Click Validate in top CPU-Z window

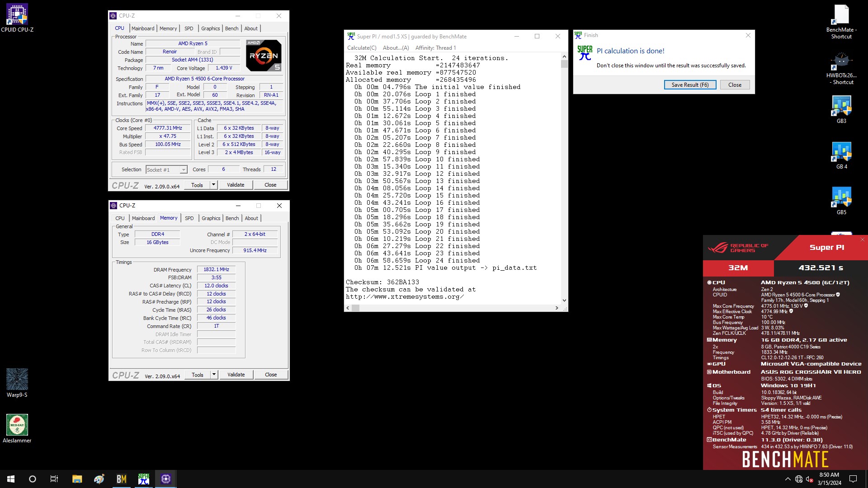pos(236,185)
